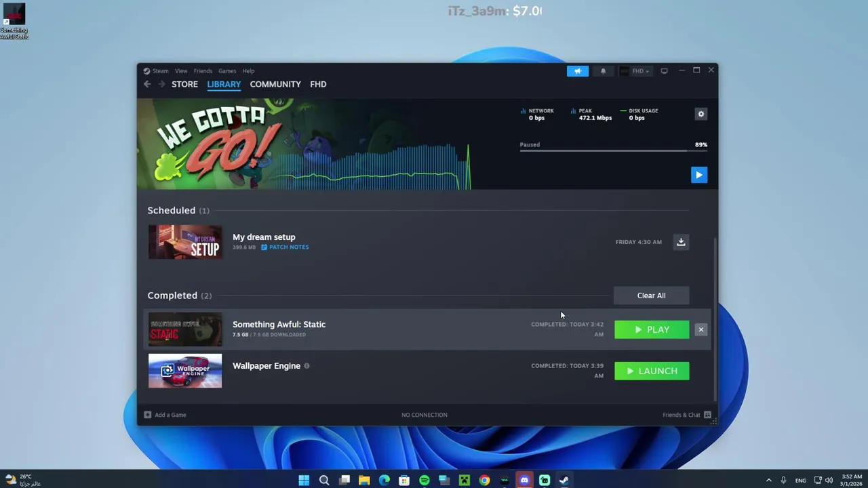868x488 pixels.
Task: Open Windows Search from the taskbar
Action: (x=324, y=480)
